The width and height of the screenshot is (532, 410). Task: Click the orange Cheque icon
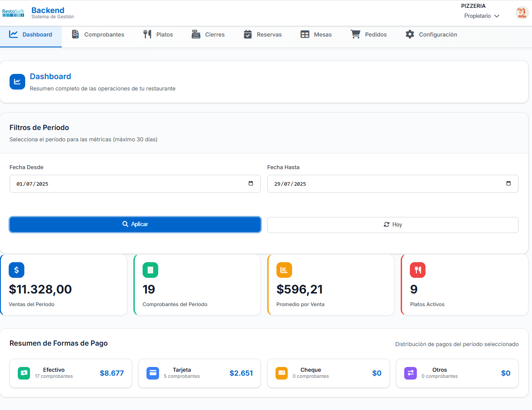(x=282, y=373)
